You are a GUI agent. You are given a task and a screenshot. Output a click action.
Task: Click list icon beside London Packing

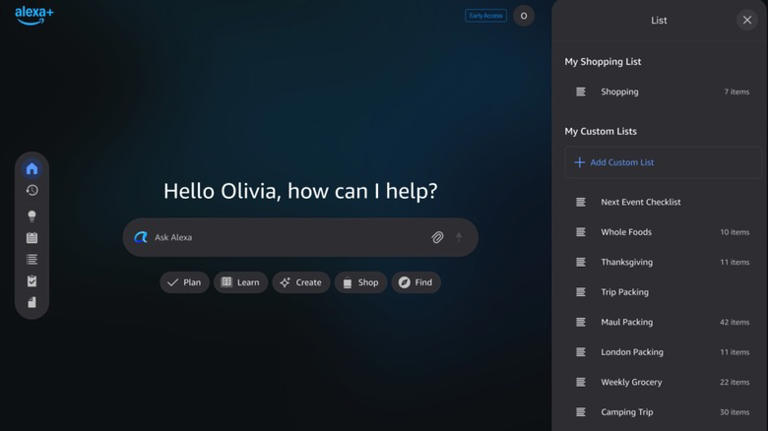(x=581, y=352)
